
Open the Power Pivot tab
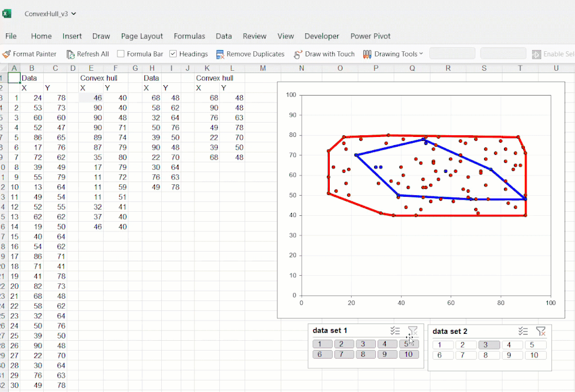point(370,36)
